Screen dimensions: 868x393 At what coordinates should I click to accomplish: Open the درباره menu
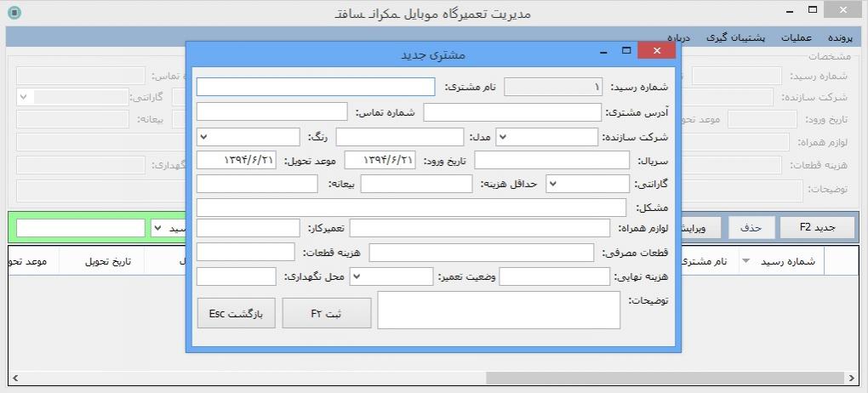[x=679, y=37]
